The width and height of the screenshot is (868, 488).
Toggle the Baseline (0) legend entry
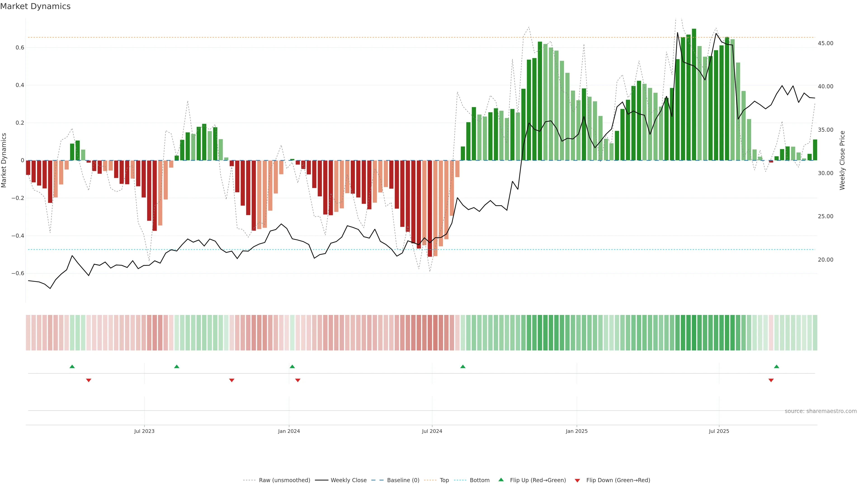tap(403, 480)
